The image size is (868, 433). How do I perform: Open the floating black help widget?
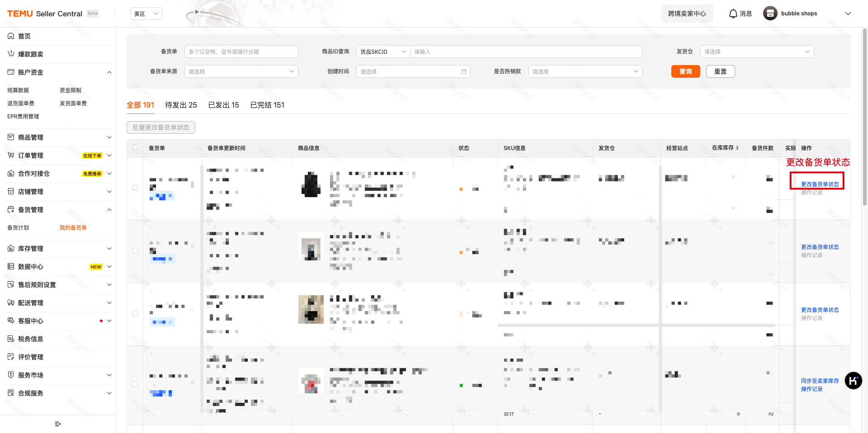coord(853,381)
